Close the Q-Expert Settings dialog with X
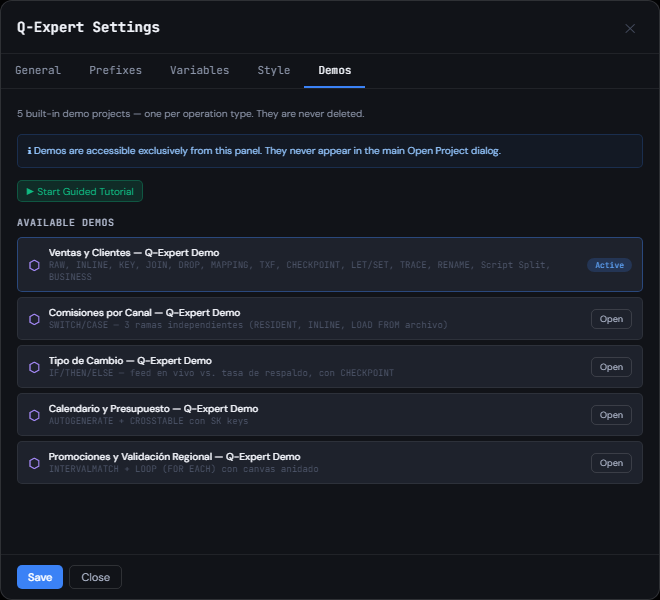 click(x=630, y=29)
